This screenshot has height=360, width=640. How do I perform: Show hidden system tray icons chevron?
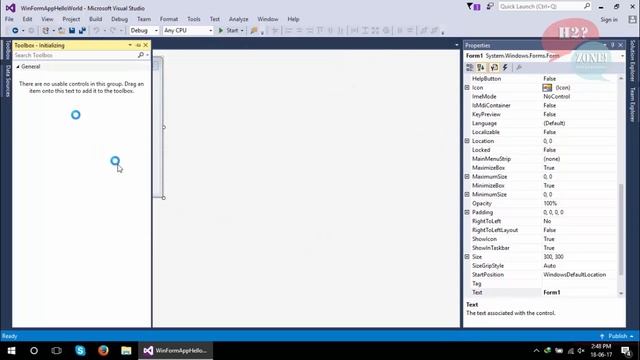click(536, 351)
